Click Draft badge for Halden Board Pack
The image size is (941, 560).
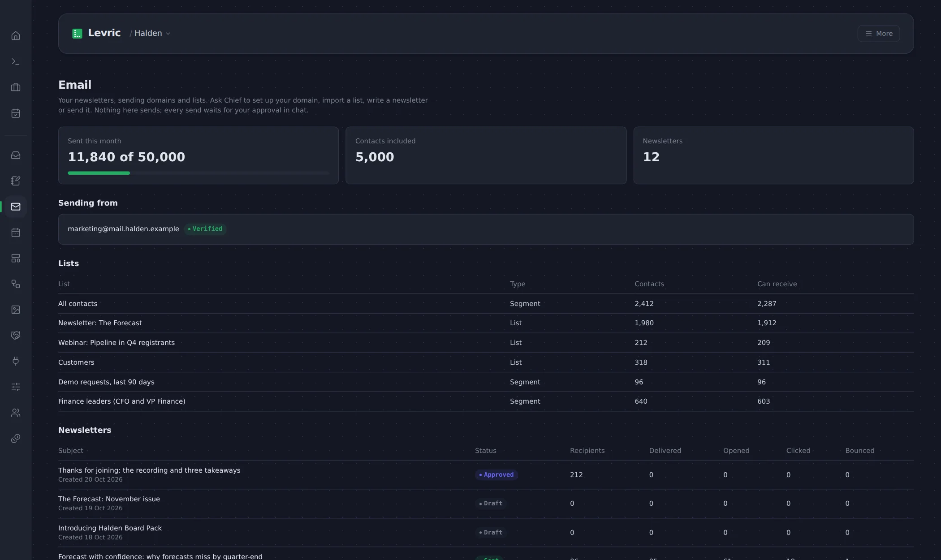(x=491, y=533)
